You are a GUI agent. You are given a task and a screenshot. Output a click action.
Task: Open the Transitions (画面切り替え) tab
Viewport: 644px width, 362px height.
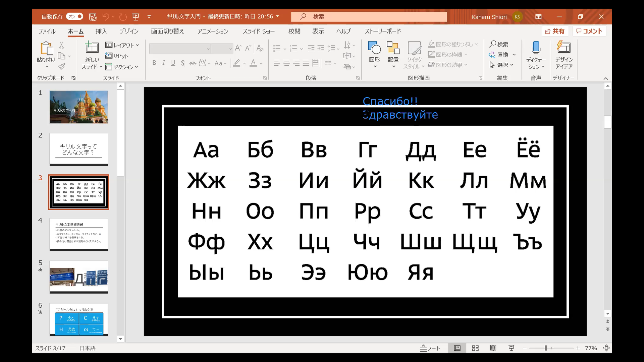click(x=167, y=31)
